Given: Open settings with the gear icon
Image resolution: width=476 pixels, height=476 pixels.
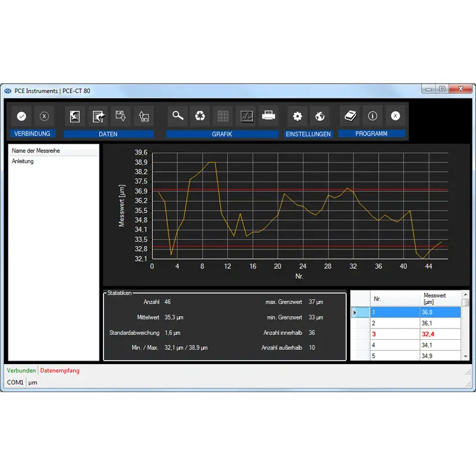Looking at the screenshot, I should (297, 116).
